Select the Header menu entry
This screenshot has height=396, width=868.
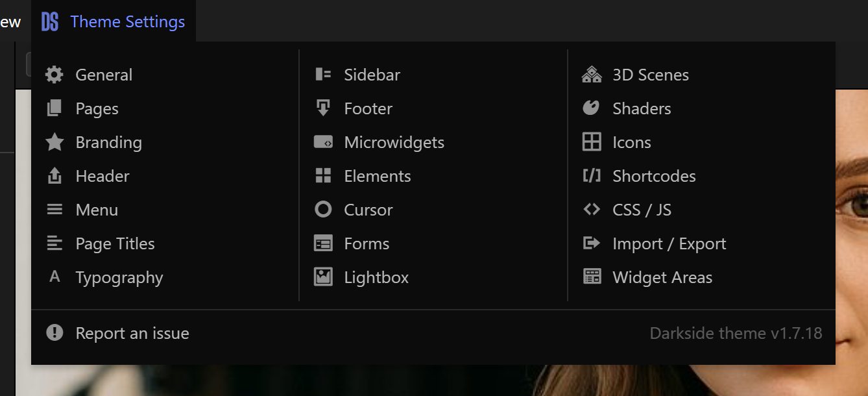coord(102,176)
